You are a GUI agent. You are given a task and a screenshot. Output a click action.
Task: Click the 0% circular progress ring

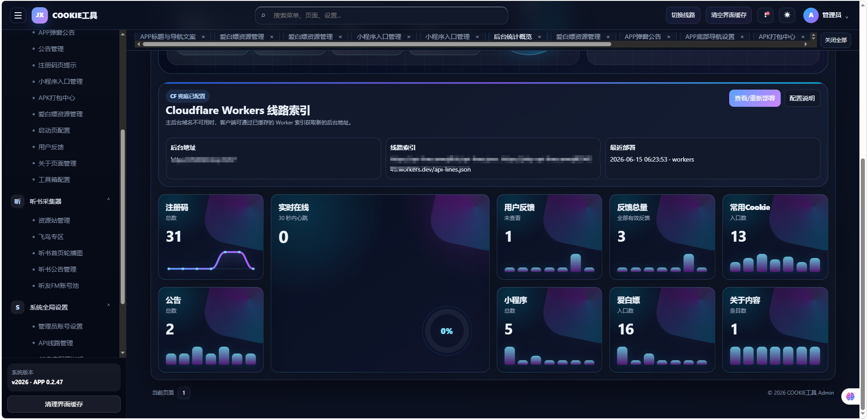pos(447,331)
